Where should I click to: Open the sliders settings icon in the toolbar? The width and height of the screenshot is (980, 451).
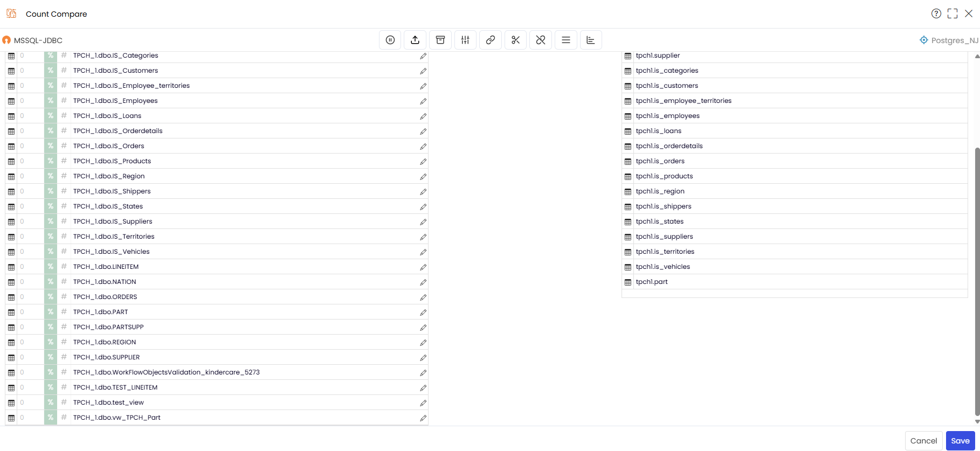(465, 40)
